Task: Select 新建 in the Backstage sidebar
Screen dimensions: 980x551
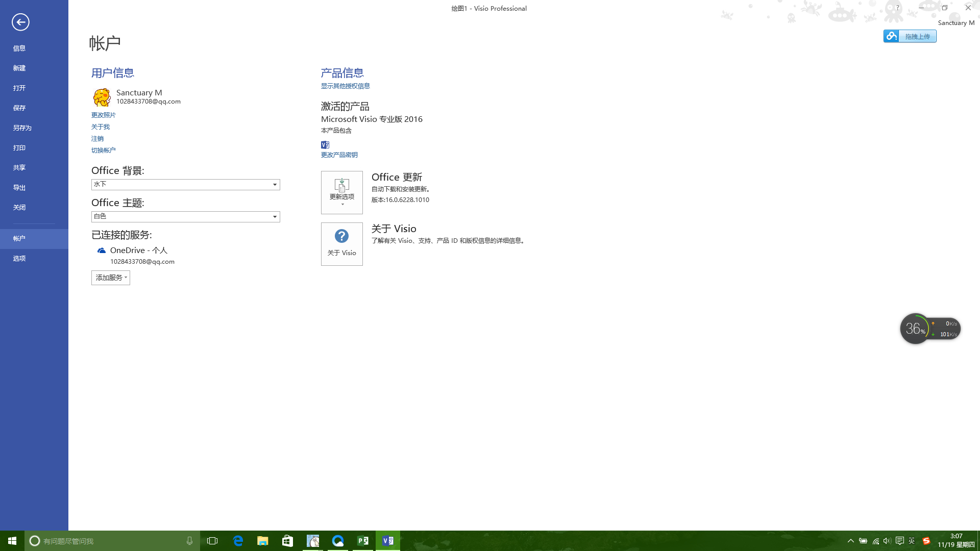Action: (34, 68)
